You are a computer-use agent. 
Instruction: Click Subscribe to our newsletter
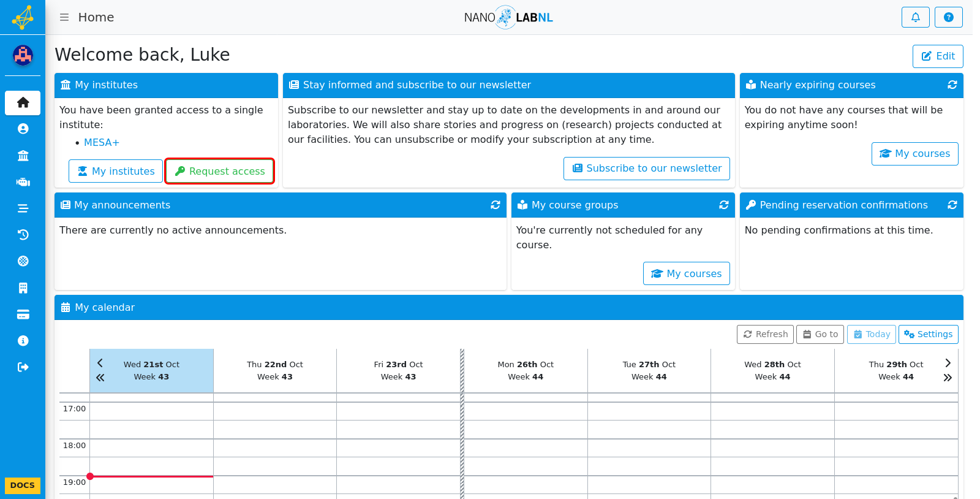click(x=646, y=169)
